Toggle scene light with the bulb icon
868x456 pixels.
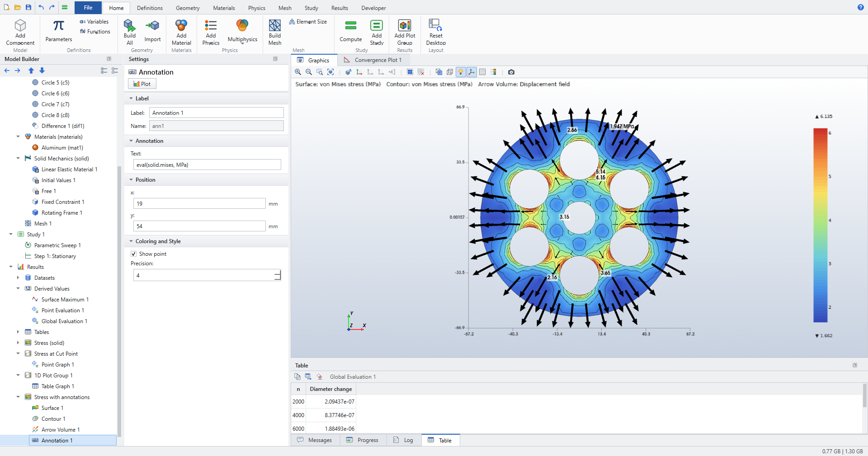pyautogui.click(x=461, y=72)
